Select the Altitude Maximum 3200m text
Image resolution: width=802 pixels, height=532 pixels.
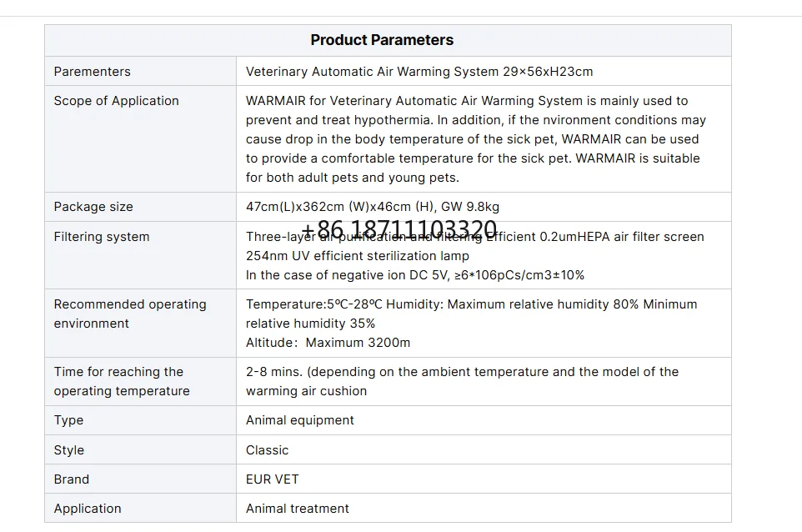coord(328,343)
